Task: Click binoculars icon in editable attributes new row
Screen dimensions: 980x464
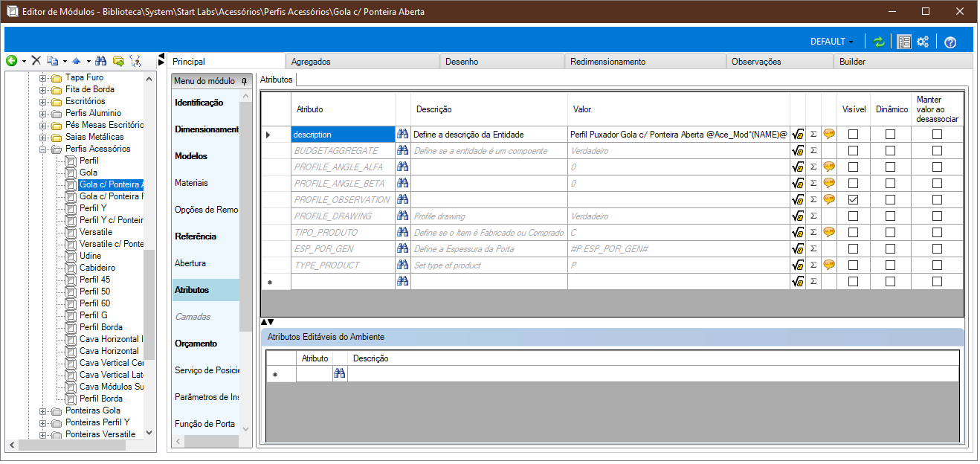Action: pyautogui.click(x=340, y=375)
